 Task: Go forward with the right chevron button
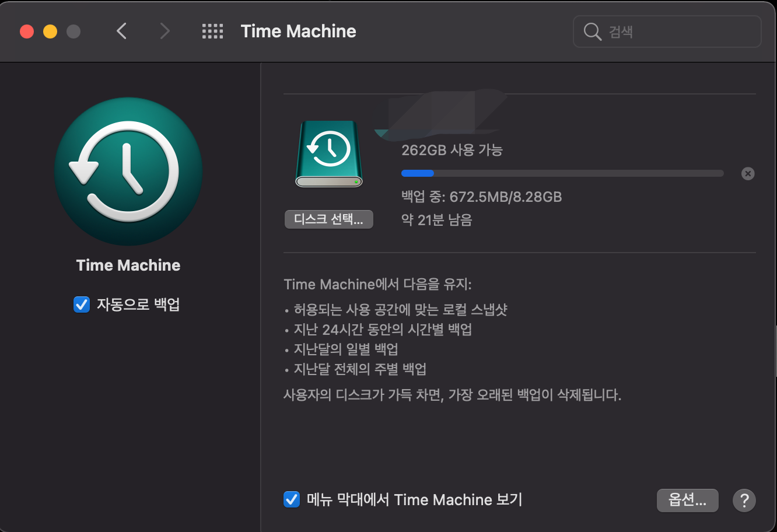coord(164,31)
